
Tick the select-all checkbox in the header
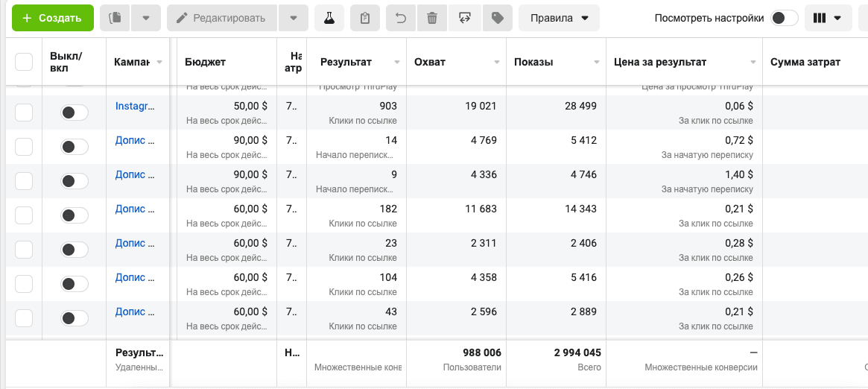click(24, 61)
